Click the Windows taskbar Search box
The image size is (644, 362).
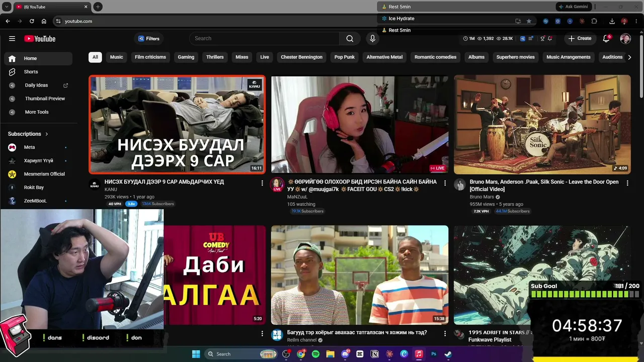tap(240, 354)
